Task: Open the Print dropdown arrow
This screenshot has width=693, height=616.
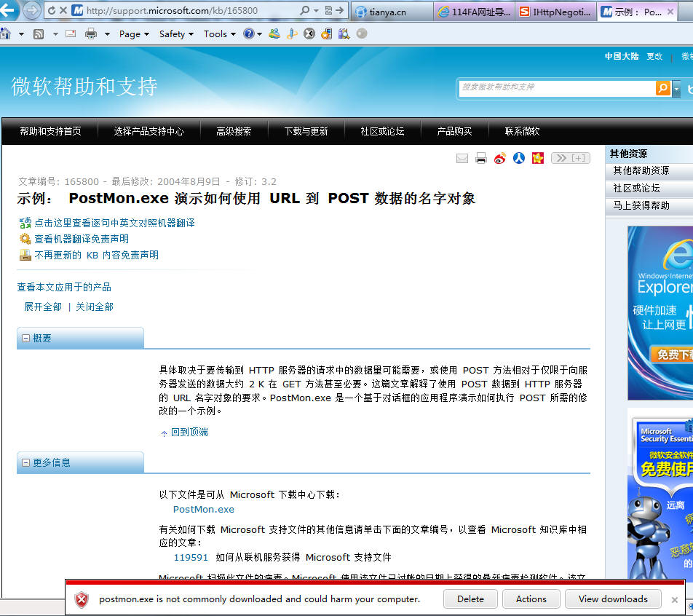Action: (107, 34)
